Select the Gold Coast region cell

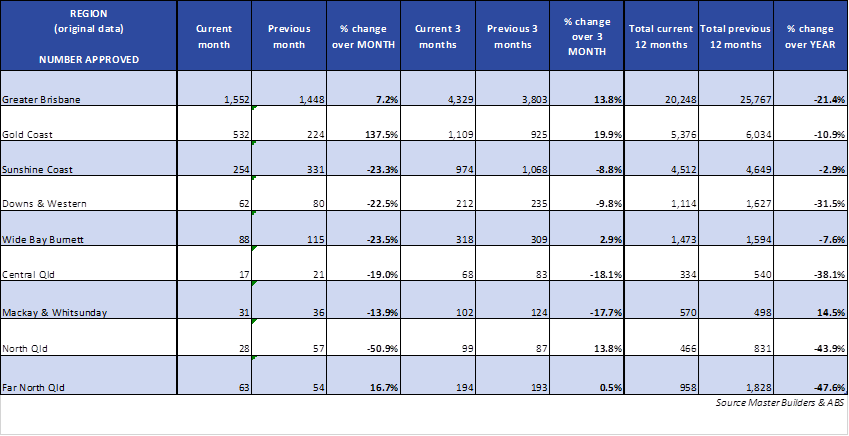(89, 123)
